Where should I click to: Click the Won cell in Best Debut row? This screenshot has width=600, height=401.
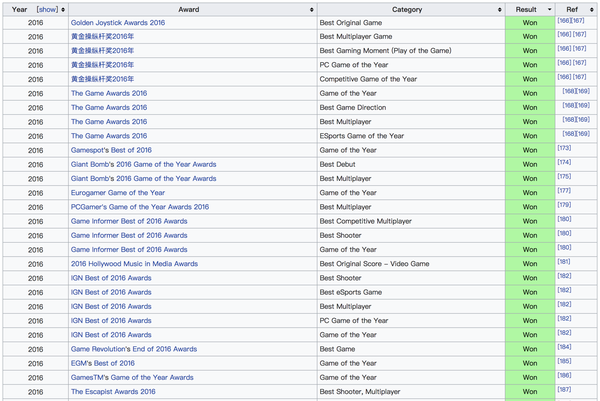[x=530, y=164]
